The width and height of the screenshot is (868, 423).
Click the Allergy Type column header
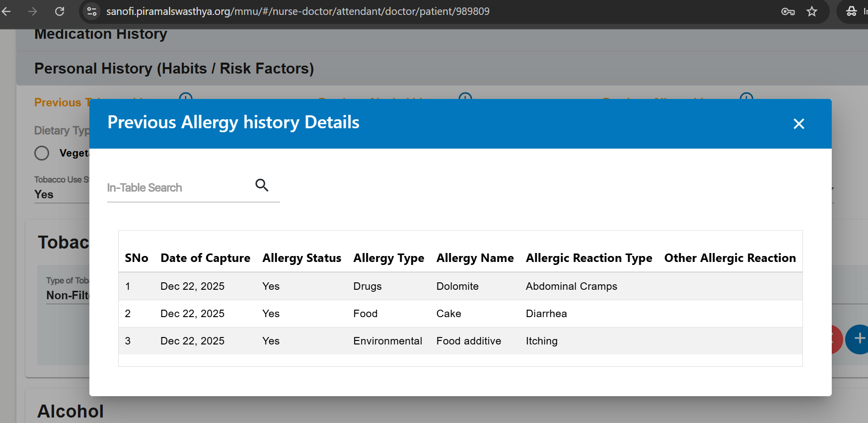[388, 258]
